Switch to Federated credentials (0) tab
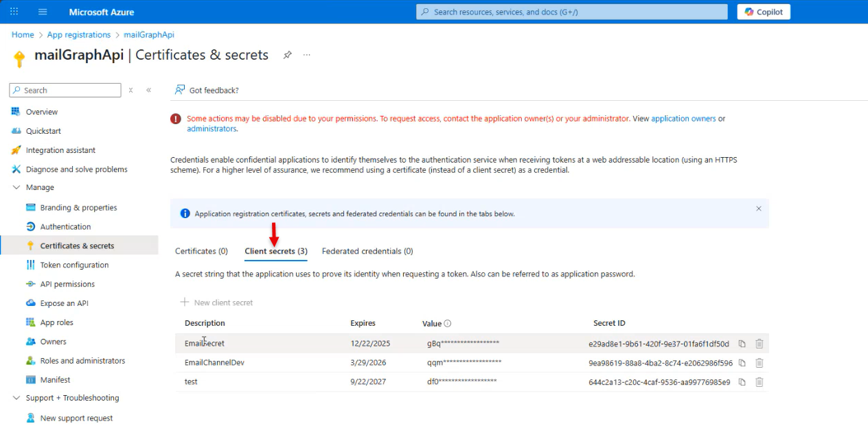This screenshot has width=868, height=439. click(367, 251)
